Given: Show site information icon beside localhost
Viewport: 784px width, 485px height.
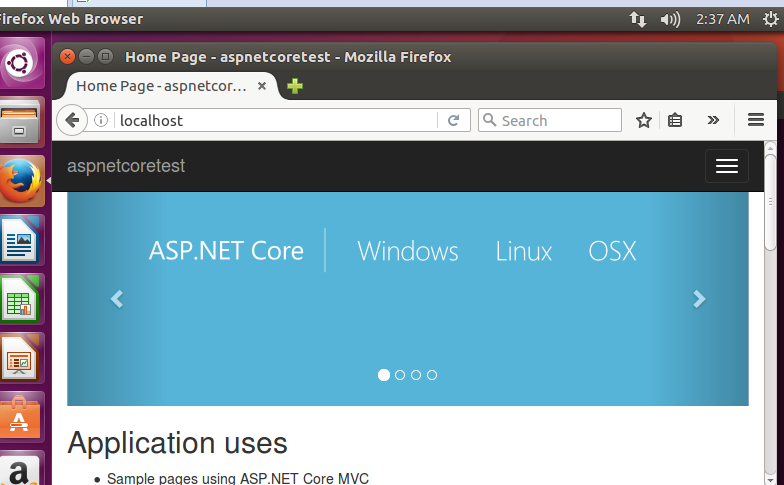Looking at the screenshot, I should point(101,121).
